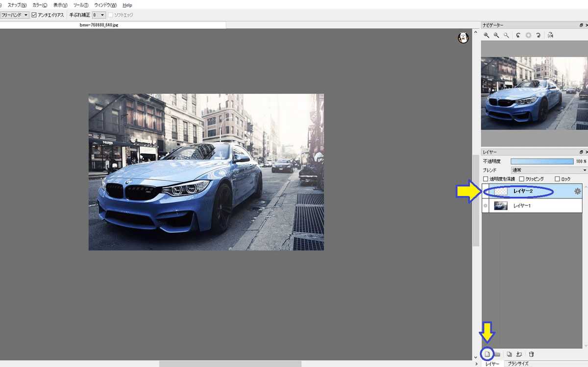This screenshot has height=367, width=588.
Task: Open the カラー menu
Action: pos(40,5)
